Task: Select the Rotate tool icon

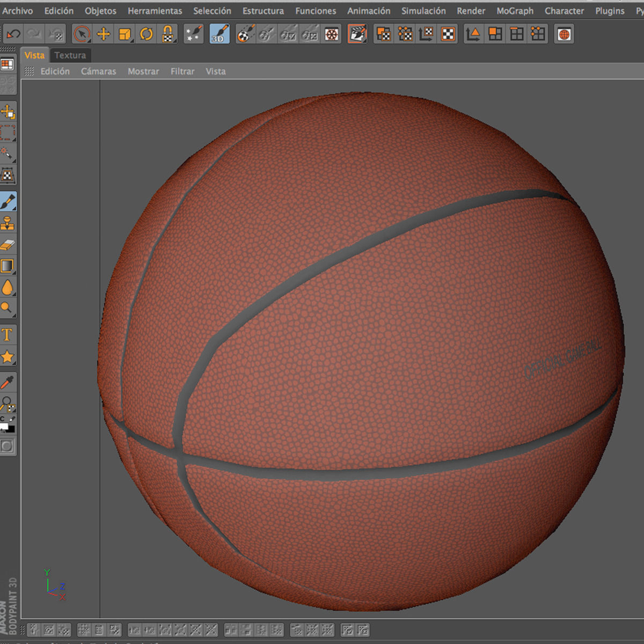Action: 146,34
